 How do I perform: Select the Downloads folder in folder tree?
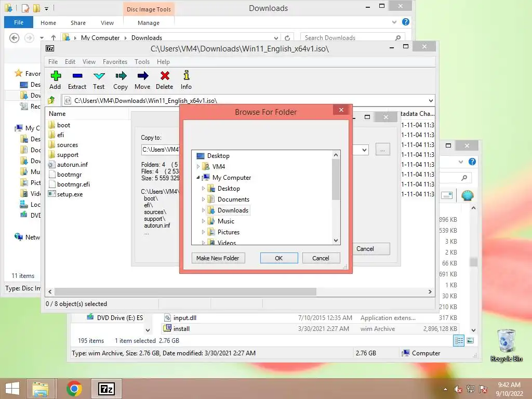click(x=233, y=210)
